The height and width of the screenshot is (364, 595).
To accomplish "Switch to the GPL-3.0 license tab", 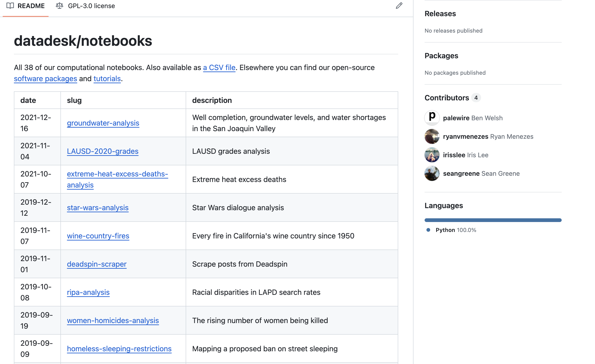I will tap(91, 6).
